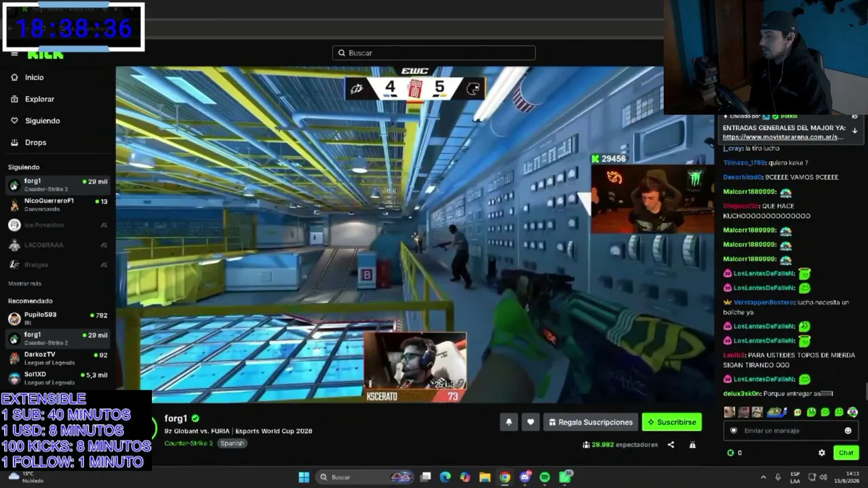Screen dimensions: 868x488
Task: Open Spotify from the taskbar
Action: click(x=545, y=477)
